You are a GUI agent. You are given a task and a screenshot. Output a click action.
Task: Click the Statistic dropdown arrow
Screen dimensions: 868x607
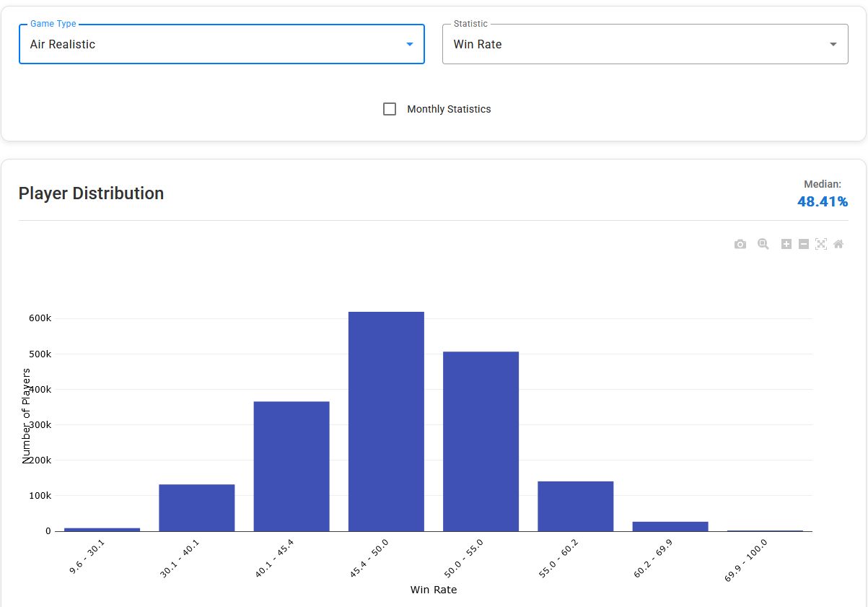[833, 44]
